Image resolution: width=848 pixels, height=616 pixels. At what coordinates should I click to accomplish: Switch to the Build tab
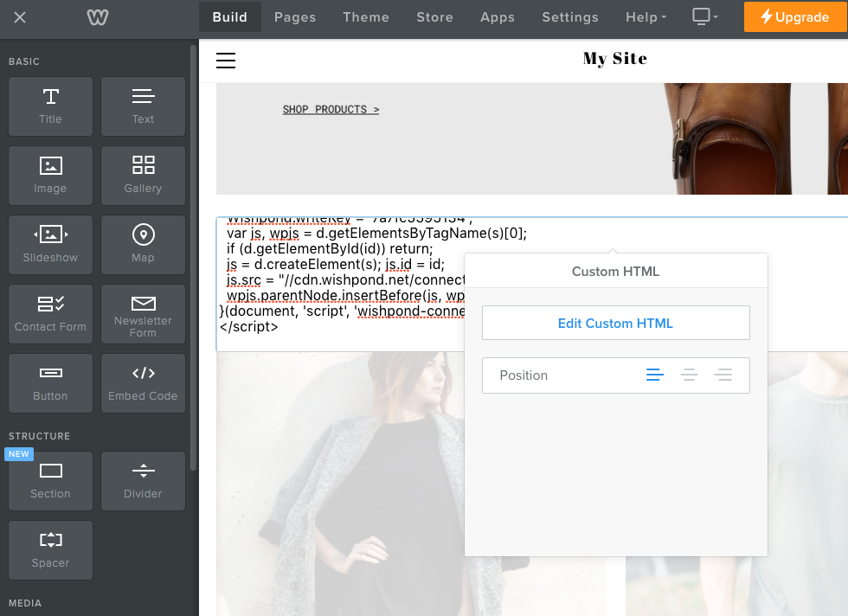tap(230, 16)
